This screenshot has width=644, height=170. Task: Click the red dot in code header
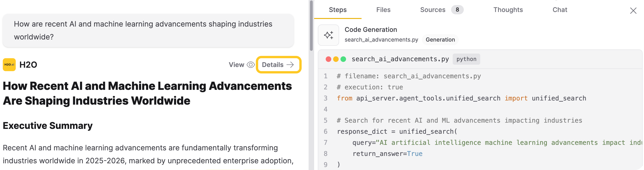click(328, 59)
